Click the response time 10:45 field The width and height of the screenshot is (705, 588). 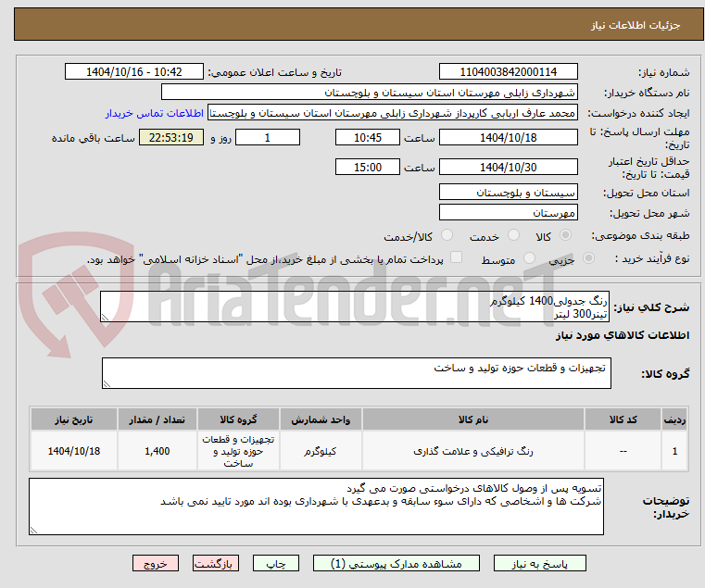click(x=368, y=138)
